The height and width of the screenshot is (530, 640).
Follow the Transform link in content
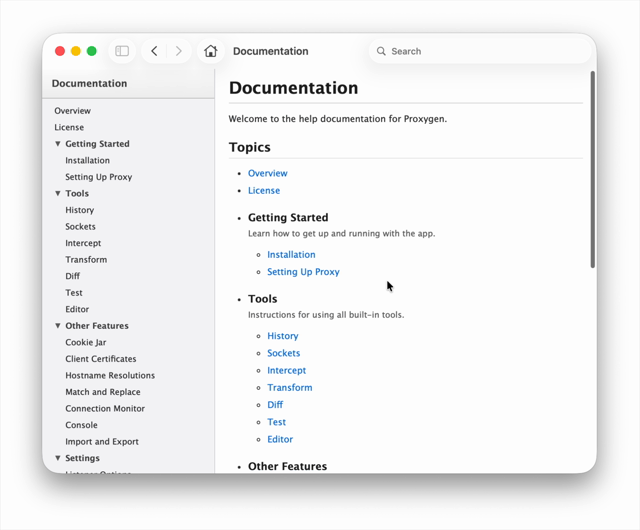point(290,387)
